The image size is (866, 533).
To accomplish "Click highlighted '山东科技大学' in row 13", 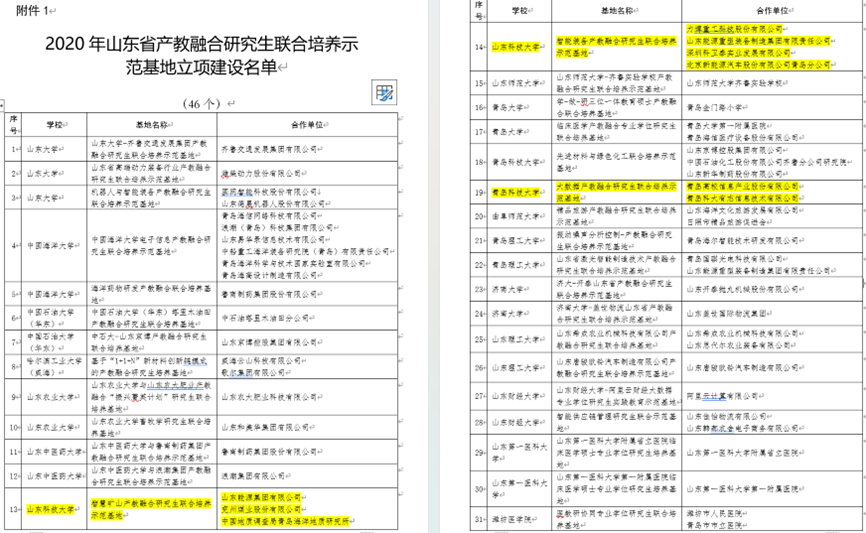I will (50, 509).
